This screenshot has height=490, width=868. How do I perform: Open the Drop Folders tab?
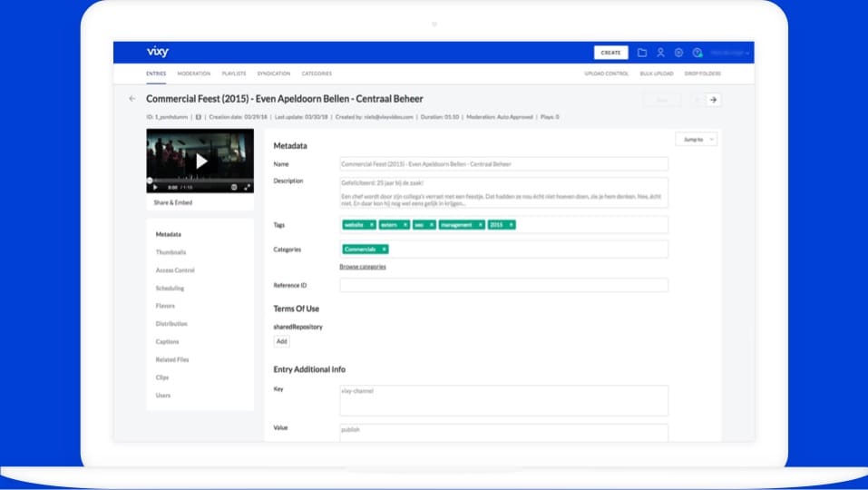coord(703,73)
